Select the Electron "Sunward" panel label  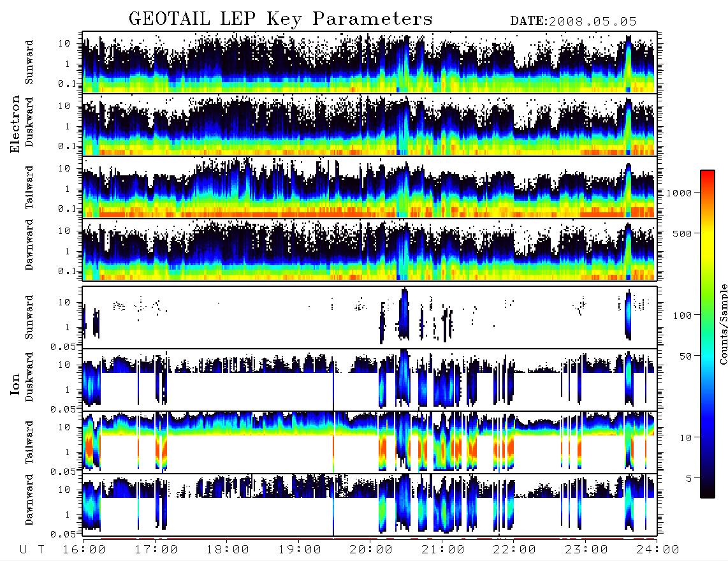29,62
